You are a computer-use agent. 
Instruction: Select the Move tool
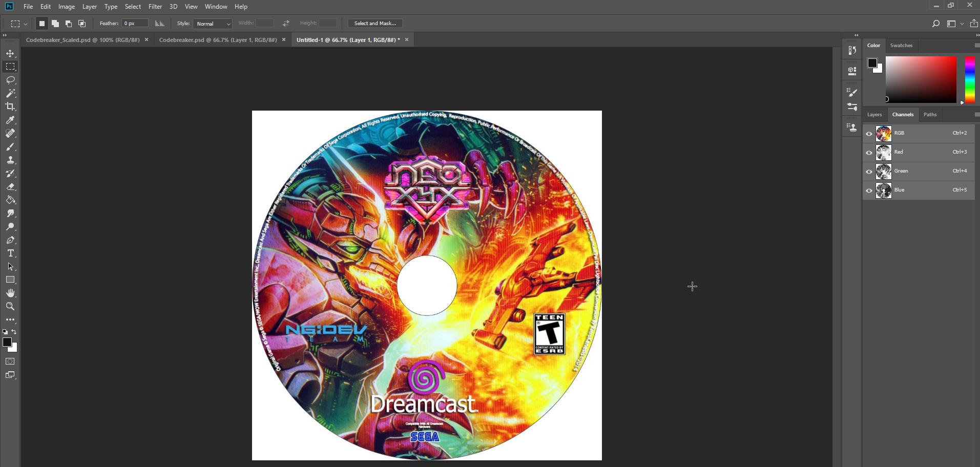pyautogui.click(x=10, y=53)
